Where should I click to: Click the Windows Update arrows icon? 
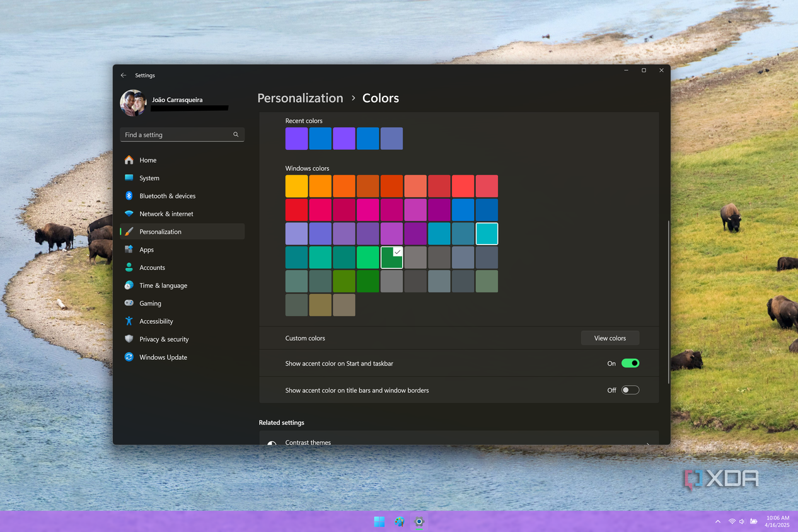point(129,357)
